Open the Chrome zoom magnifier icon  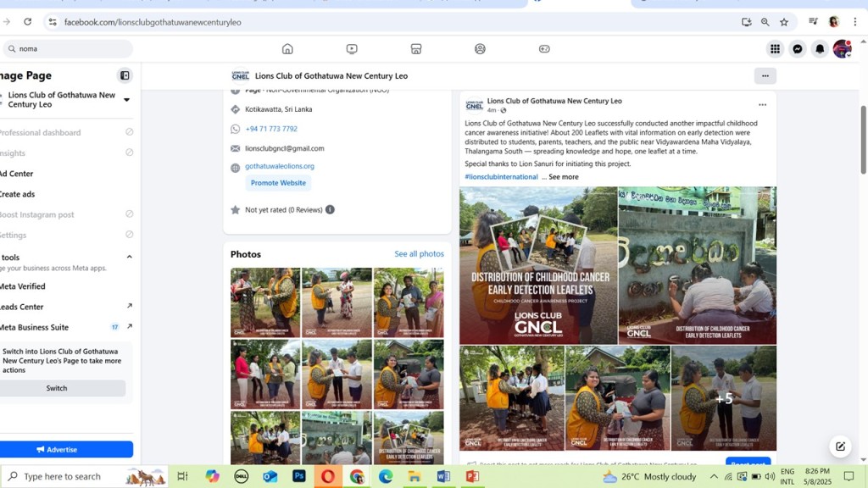[x=765, y=22]
